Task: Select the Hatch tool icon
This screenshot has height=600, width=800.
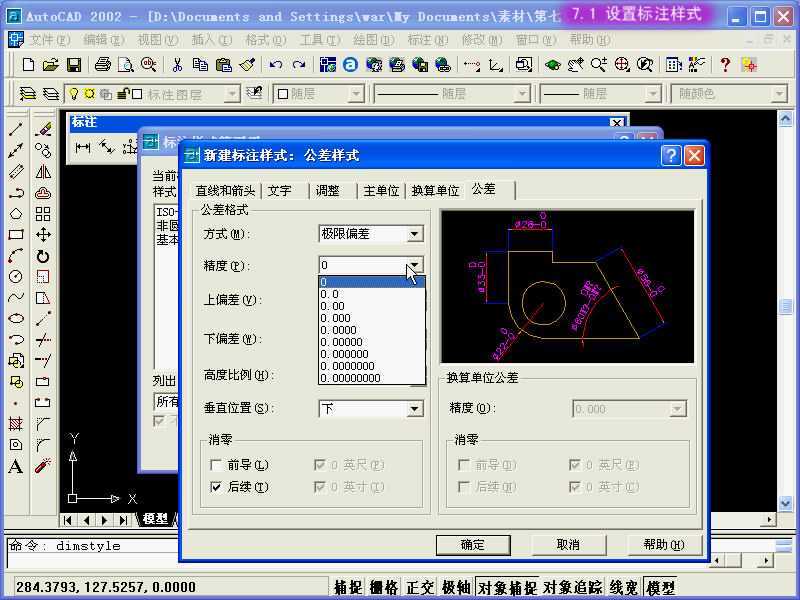Action: (x=15, y=423)
